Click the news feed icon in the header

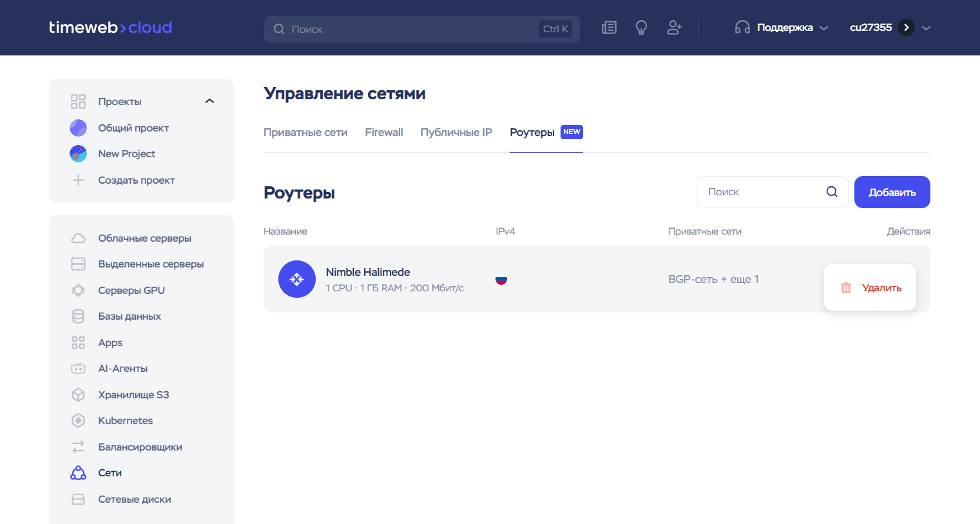(x=609, y=28)
